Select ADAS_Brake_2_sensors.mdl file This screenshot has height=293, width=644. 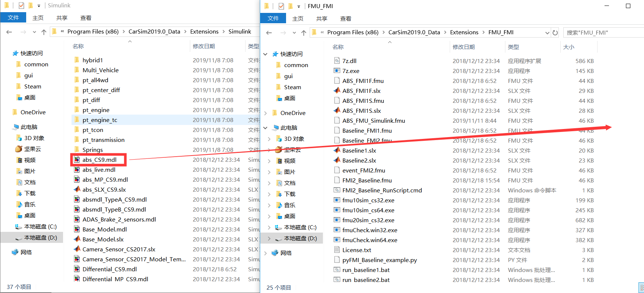pos(119,219)
